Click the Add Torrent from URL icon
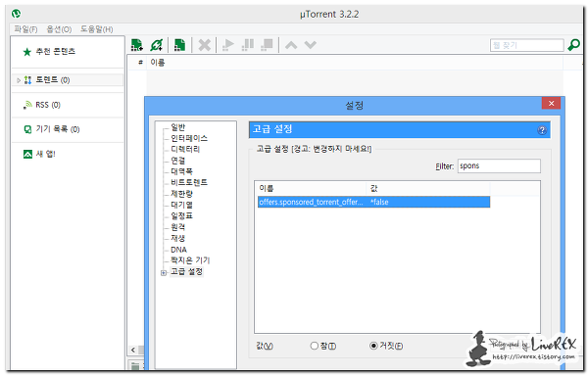Image resolution: width=588 pixels, height=375 pixels. click(157, 45)
